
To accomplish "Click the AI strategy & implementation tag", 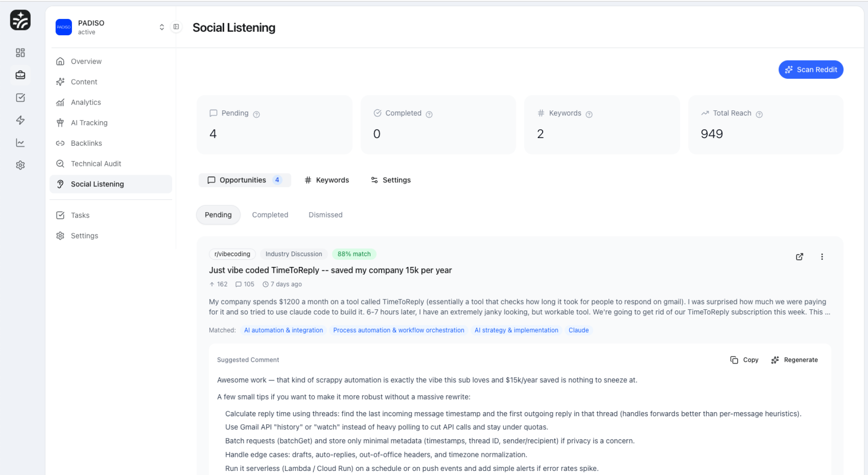I will [516, 330].
